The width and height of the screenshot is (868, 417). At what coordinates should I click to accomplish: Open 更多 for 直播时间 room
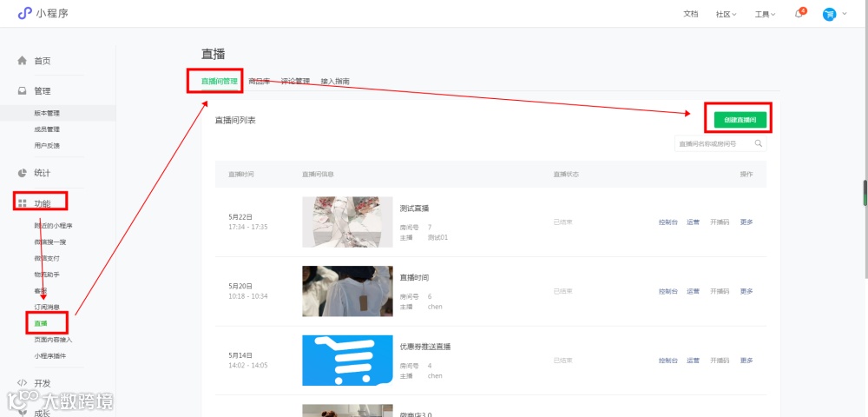746,291
